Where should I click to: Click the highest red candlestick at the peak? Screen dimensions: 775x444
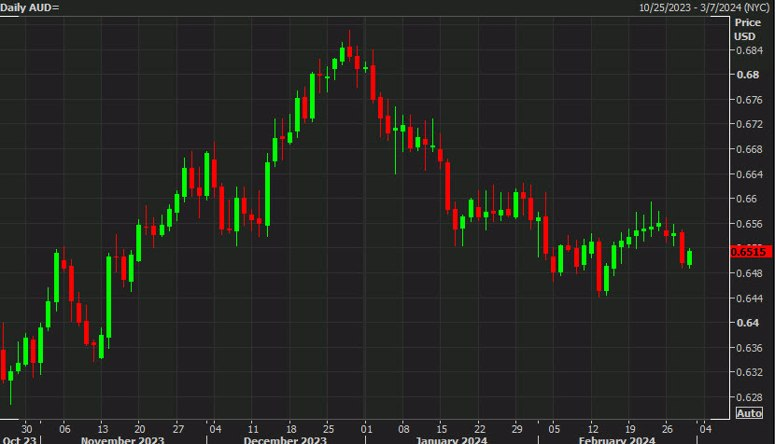[x=349, y=51]
